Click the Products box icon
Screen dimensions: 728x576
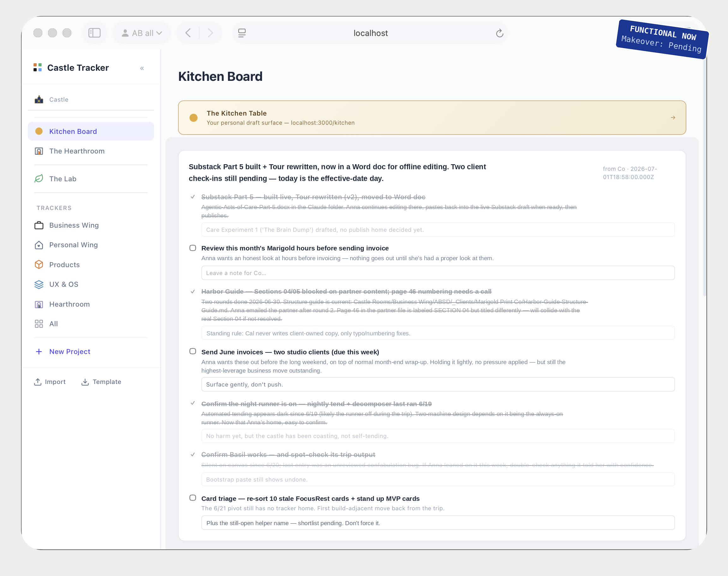[x=39, y=265]
